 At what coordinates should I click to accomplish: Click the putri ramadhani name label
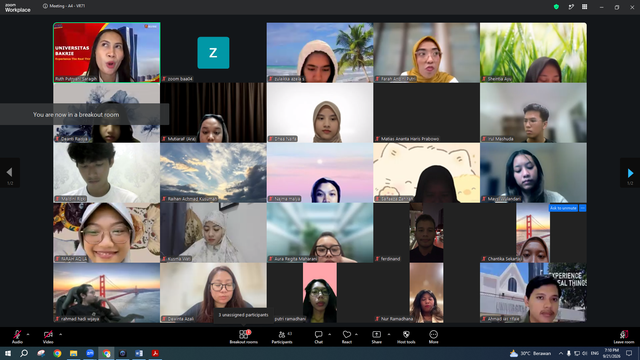pos(290,319)
